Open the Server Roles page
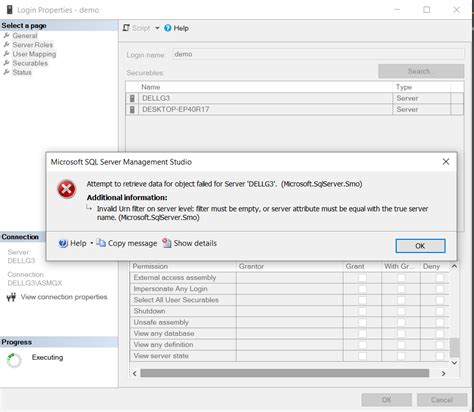 pyautogui.click(x=33, y=45)
